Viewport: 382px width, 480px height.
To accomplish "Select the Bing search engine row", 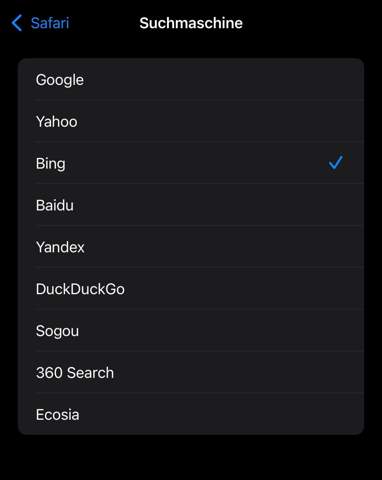I will [191, 163].
